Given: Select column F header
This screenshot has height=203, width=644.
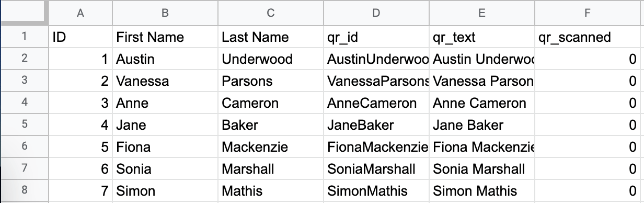Looking at the screenshot, I should point(588,14).
